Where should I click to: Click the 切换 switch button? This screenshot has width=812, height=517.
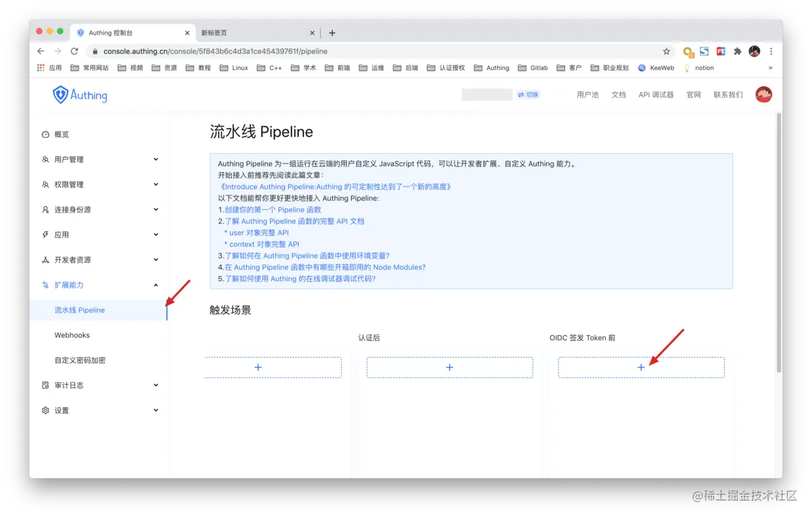coord(528,95)
